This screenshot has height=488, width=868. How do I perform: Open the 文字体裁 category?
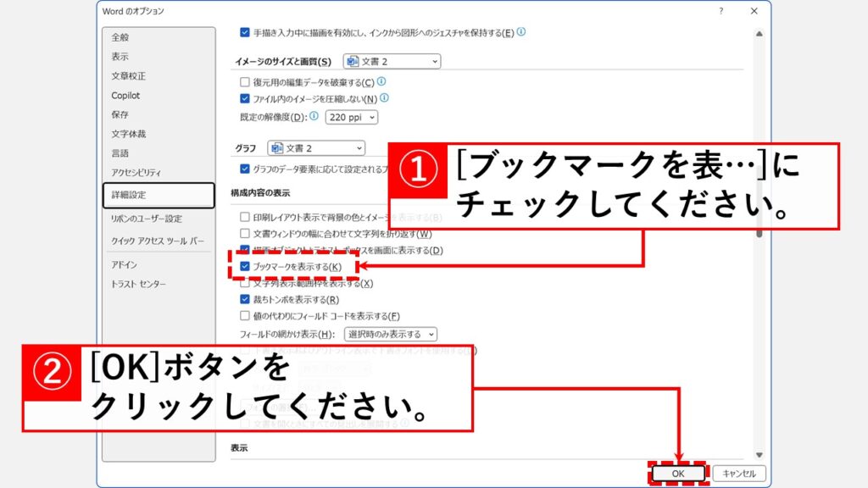pyautogui.click(x=129, y=134)
